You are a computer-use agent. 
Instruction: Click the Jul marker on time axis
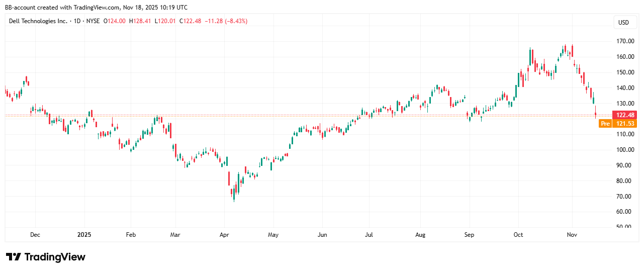pyautogui.click(x=369, y=235)
